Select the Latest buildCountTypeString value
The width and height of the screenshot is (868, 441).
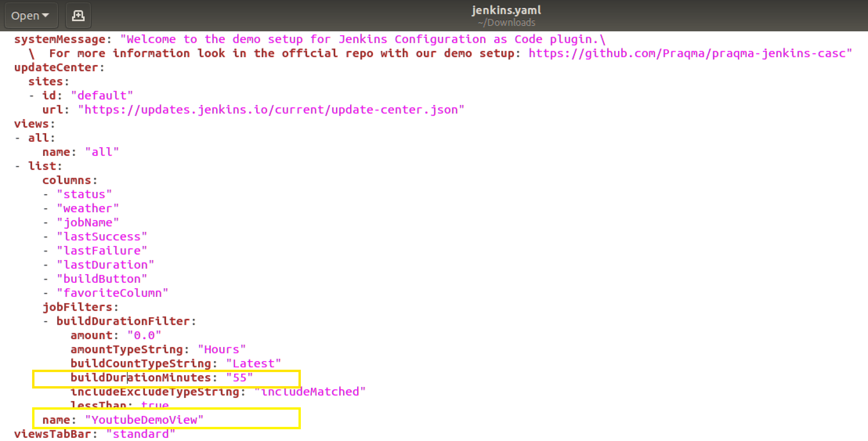point(253,363)
